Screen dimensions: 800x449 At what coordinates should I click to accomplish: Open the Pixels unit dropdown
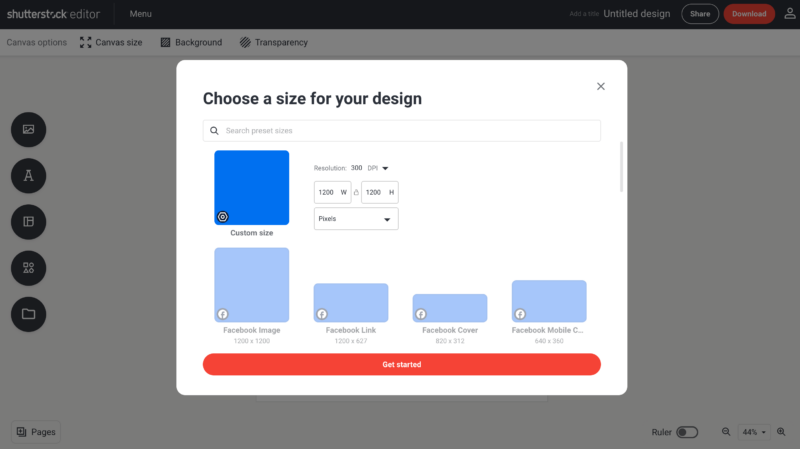356,219
